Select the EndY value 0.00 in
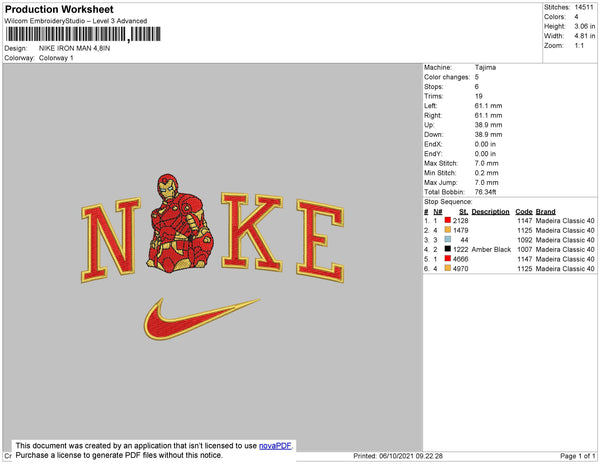 [485, 153]
